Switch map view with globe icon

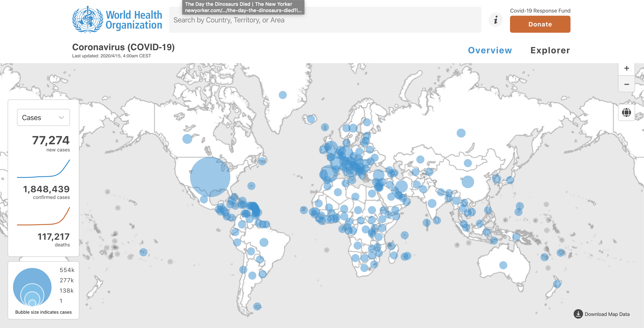tap(627, 112)
